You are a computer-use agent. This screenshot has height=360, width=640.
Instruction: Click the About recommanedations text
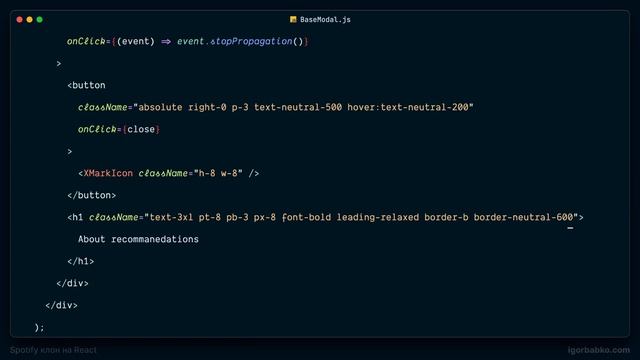click(x=138, y=240)
